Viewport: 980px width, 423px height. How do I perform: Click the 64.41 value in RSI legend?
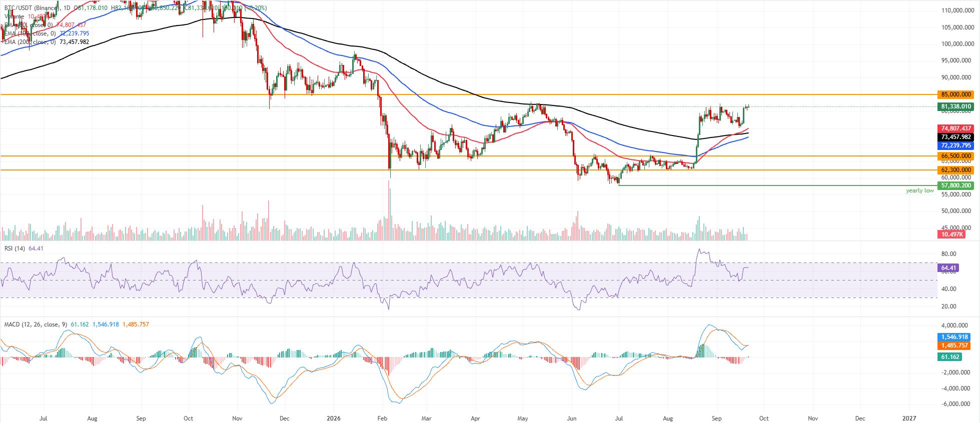36,248
